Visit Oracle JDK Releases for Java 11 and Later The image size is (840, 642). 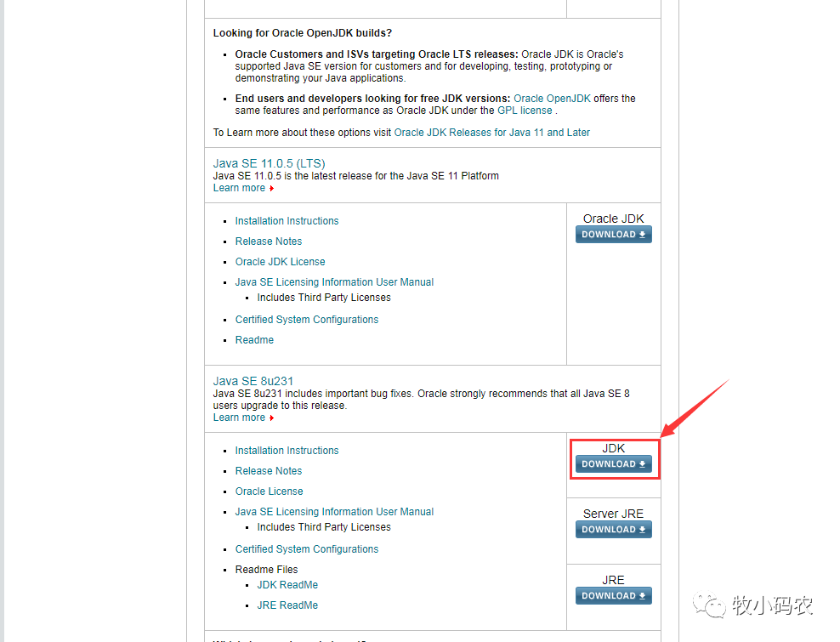pyautogui.click(x=491, y=133)
